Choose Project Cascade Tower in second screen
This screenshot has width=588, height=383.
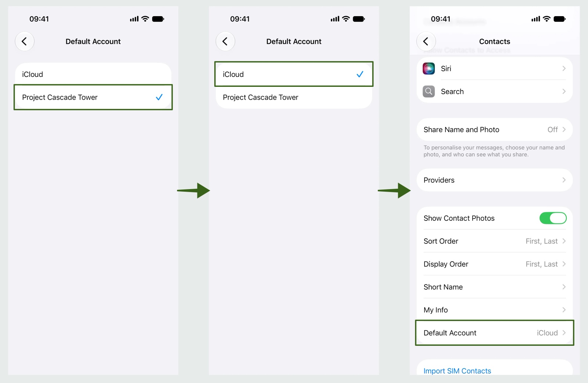294,97
